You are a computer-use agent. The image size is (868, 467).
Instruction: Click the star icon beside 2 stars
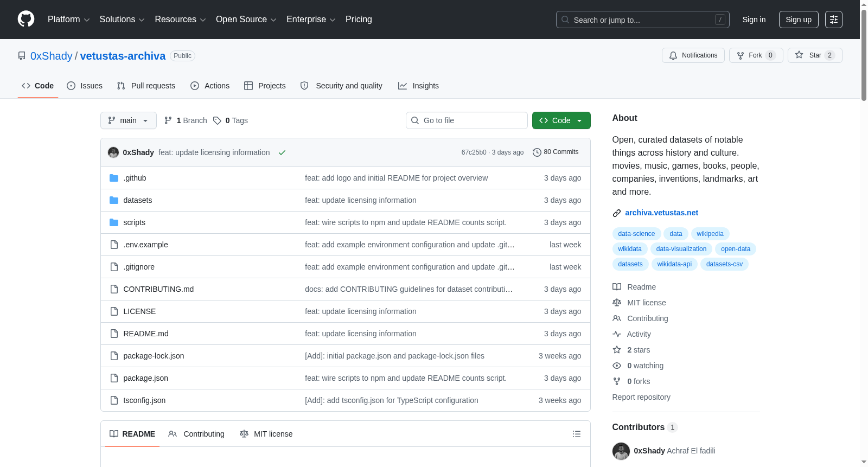coord(617,350)
